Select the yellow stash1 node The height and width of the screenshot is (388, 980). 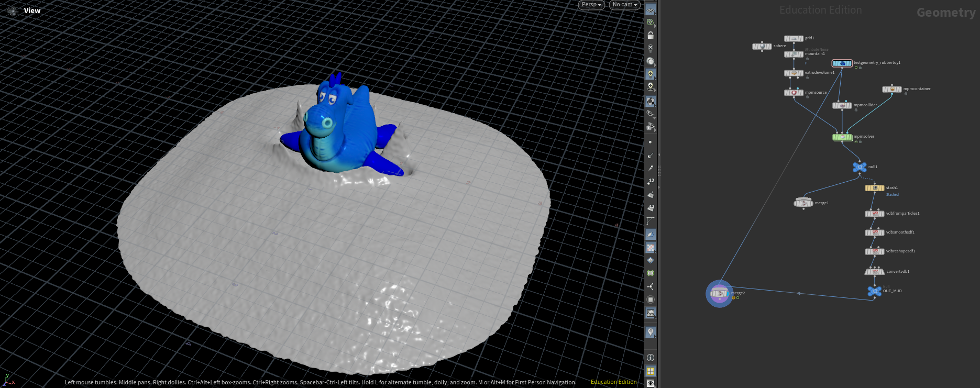coord(874,188)
